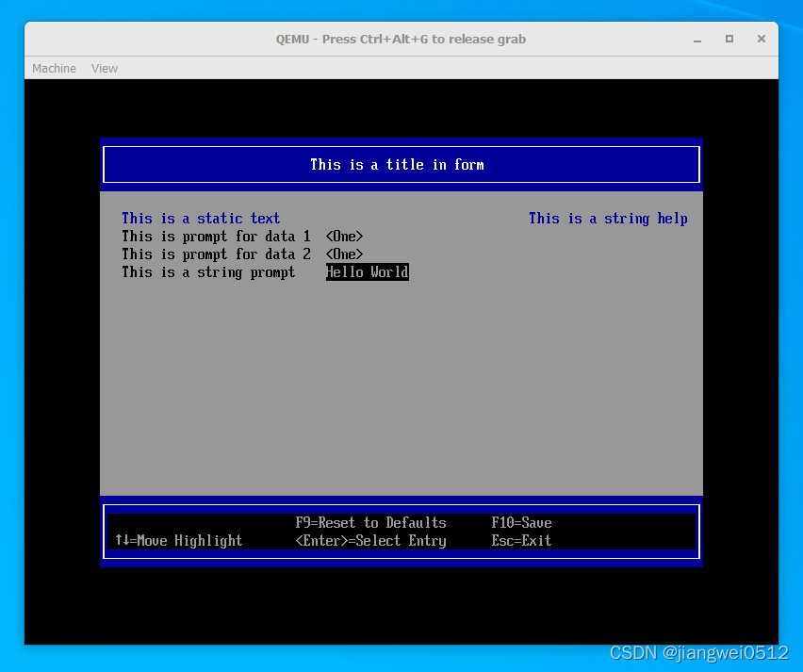Screen dimensions: 803x672
Task: Close the QEMU window
Action: tap(759, 39)
